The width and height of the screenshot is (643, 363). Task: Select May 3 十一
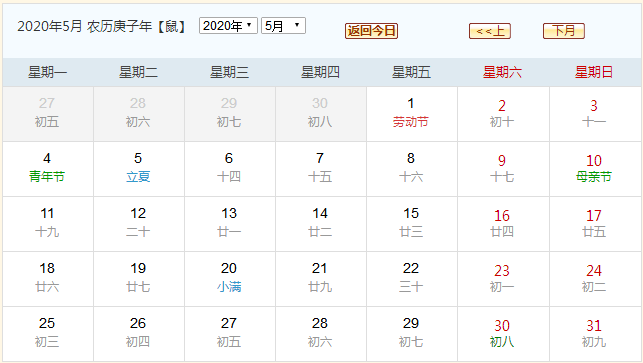point(595,114)
